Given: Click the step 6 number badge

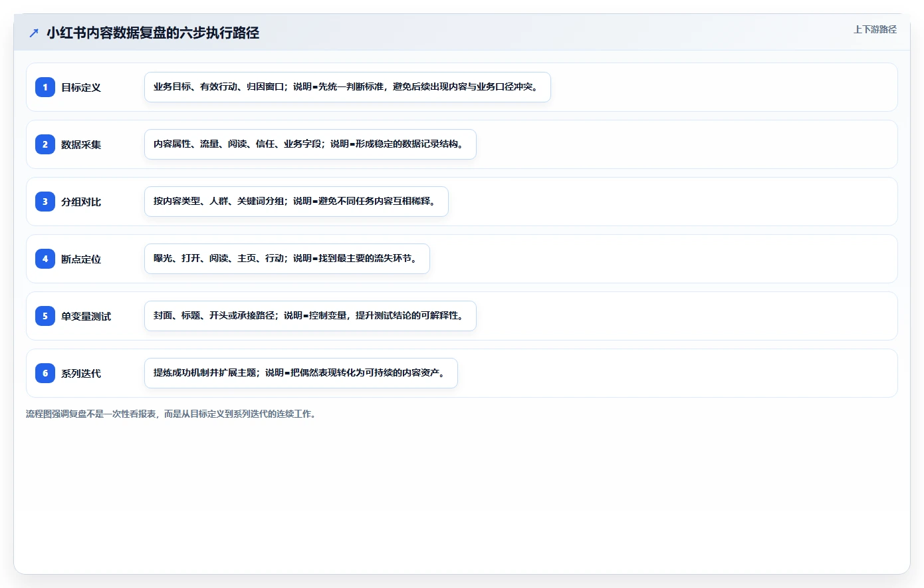Looking at the screenshot, I should pos(45,373).
